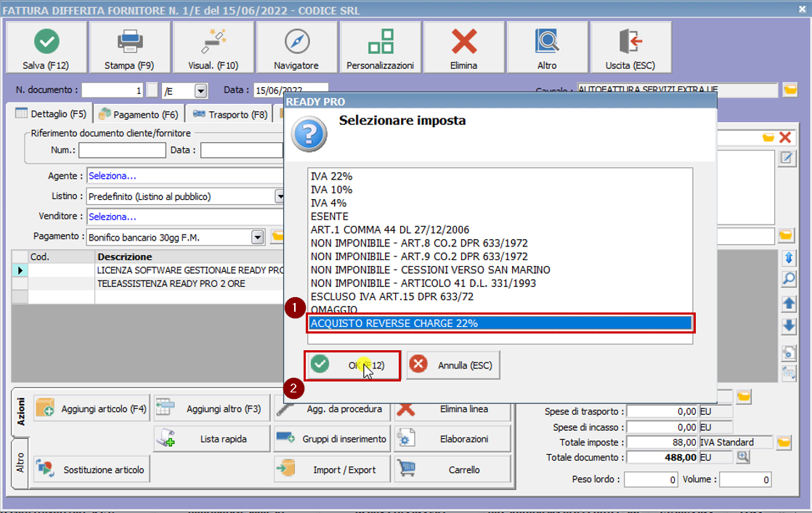Click the TELEASSISTENZA READY PRO 2 ORE row

[x=171, y=283]
